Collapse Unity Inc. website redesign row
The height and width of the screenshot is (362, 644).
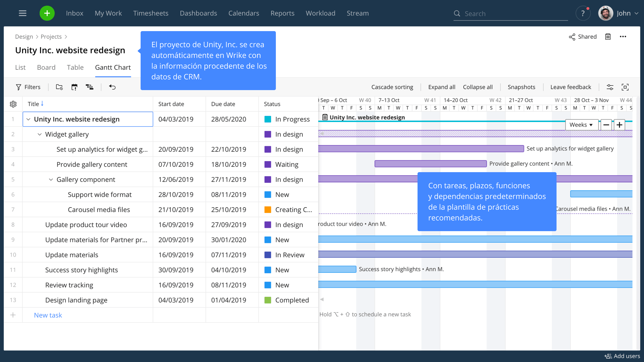[28, 119]
